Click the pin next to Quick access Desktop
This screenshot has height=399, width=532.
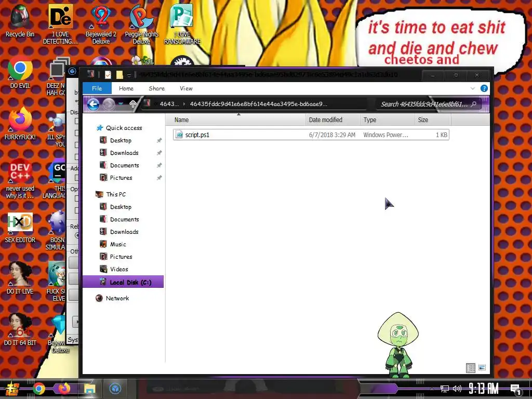[x=159, y=140]
